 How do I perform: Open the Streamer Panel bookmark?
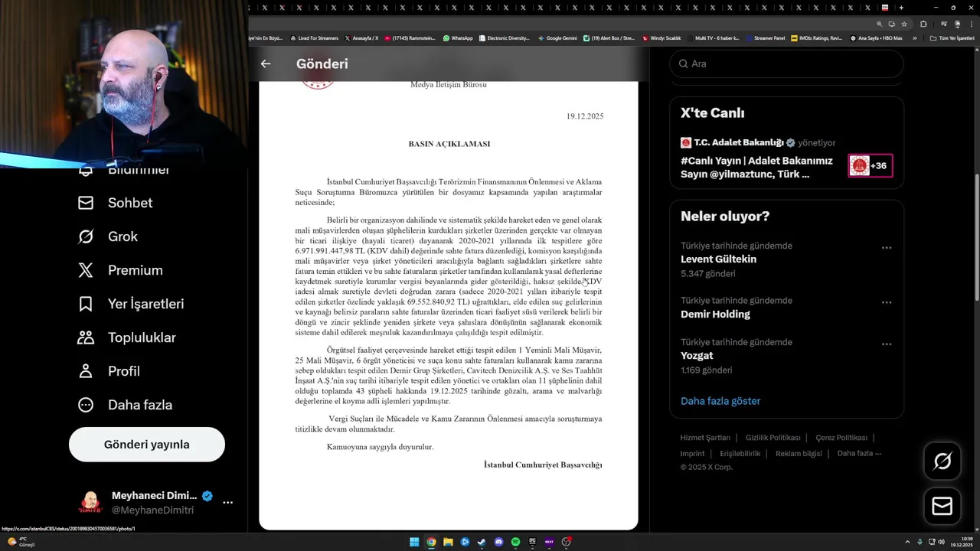[x=765, y=37]
